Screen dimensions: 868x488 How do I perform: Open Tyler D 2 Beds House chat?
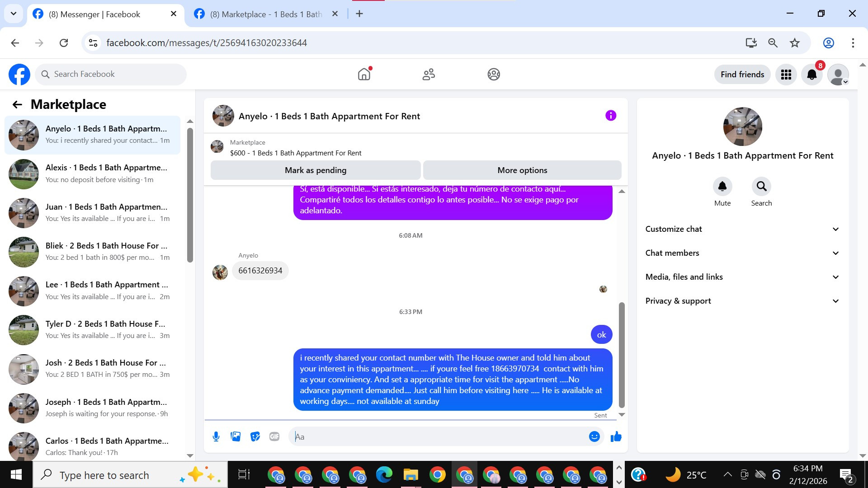pos(93,330)
